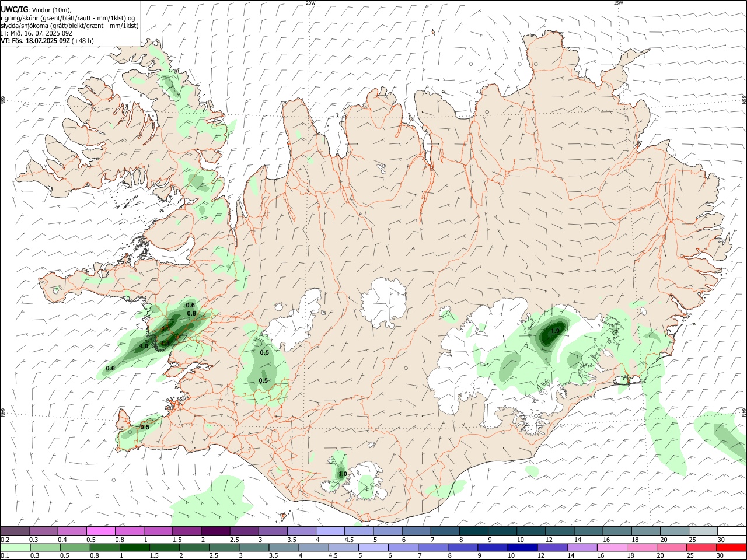Pick the upper-row swatch labeled 0.4
This screenshot has width=747, height=560.
point(72,531)
